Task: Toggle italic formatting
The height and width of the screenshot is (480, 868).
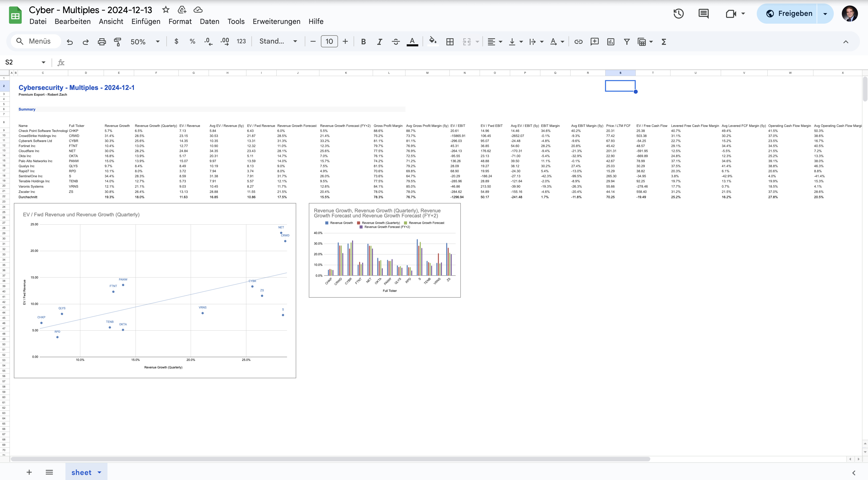Action: [x=380, y=42]
